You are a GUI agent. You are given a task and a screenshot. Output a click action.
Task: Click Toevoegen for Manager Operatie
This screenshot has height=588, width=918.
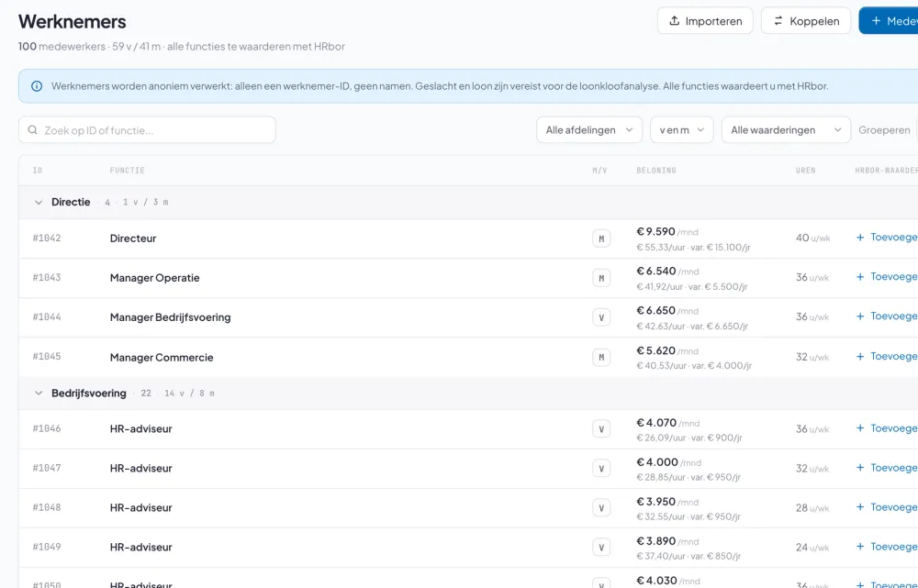887,277
